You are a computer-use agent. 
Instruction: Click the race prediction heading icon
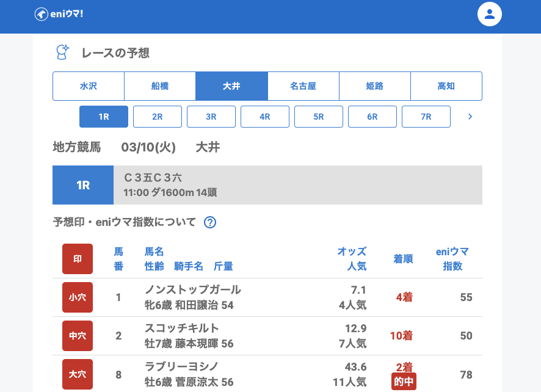pyautogui.click(x=62, y=53)
